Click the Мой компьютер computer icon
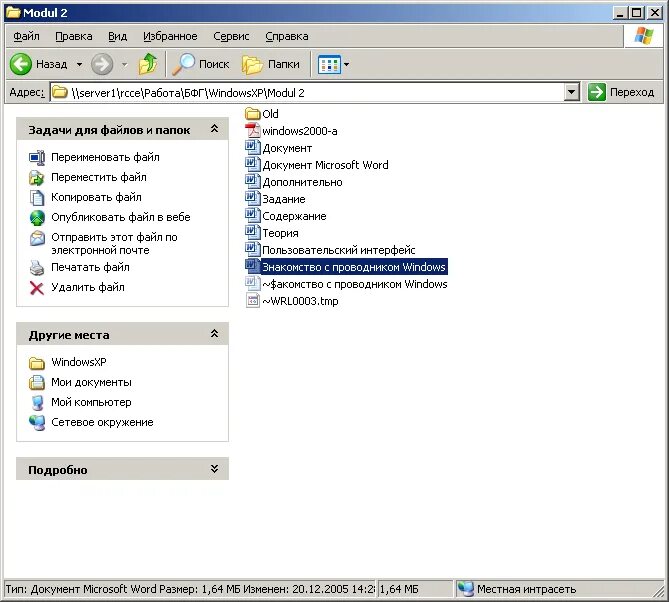This screenshot has width=669, height=602. [x=37, y=402]
